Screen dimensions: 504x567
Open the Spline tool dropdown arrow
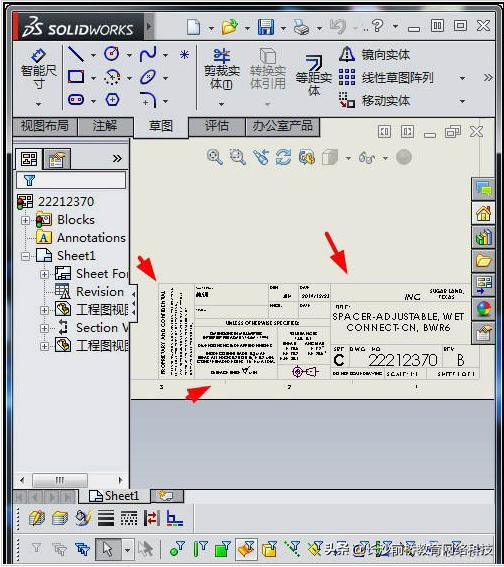pyautogui.click(x=165, y=55)
